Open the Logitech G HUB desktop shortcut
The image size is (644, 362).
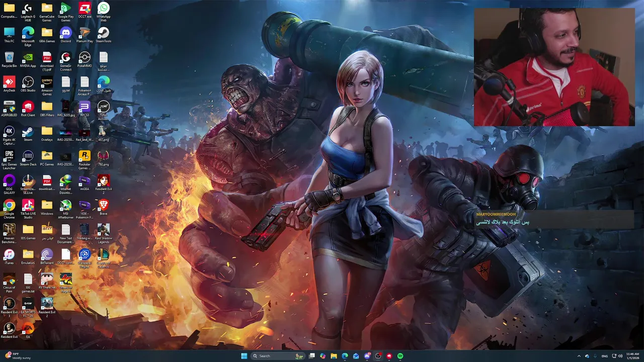[x=28, y=12]
